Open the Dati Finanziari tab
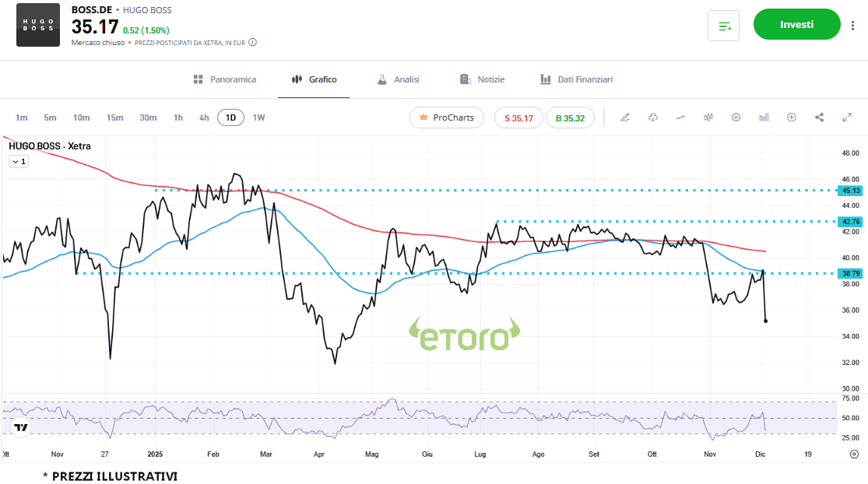The height and width of the screenshot is (484, 868). click(x=576, y=79)
